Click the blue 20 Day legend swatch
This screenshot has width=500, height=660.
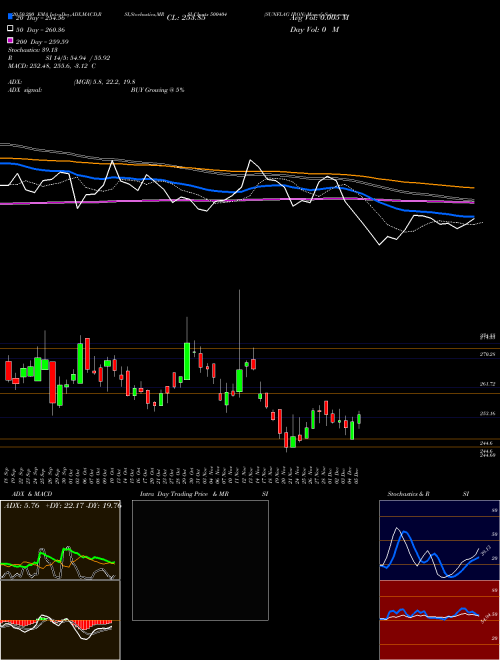tap(10, 17)
